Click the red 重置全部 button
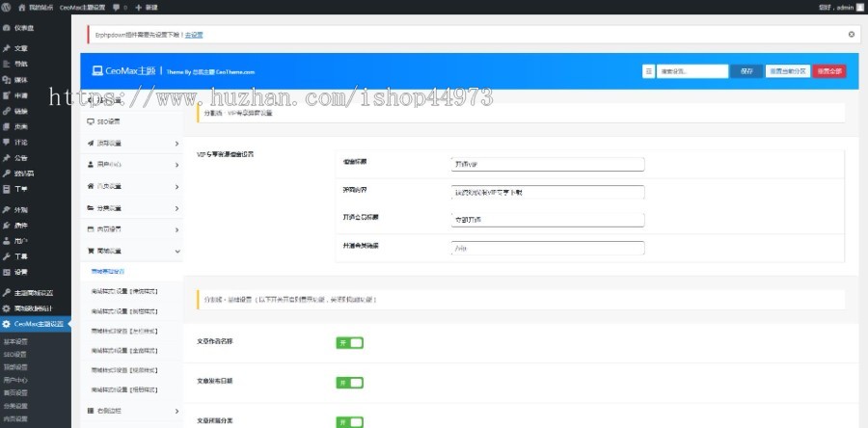The height and width of the screenshot is (428, 868). (829, 71)
